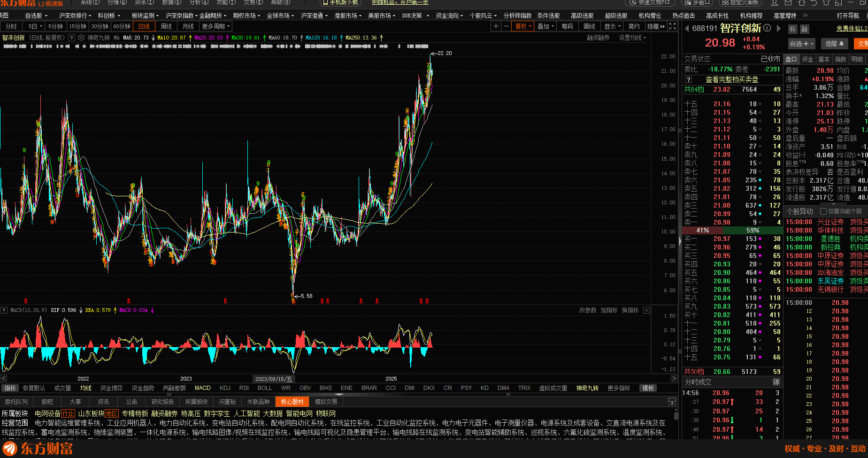Switch to 30分钟 period
Screen dimensions: 868x458
[x=100, y=26]
